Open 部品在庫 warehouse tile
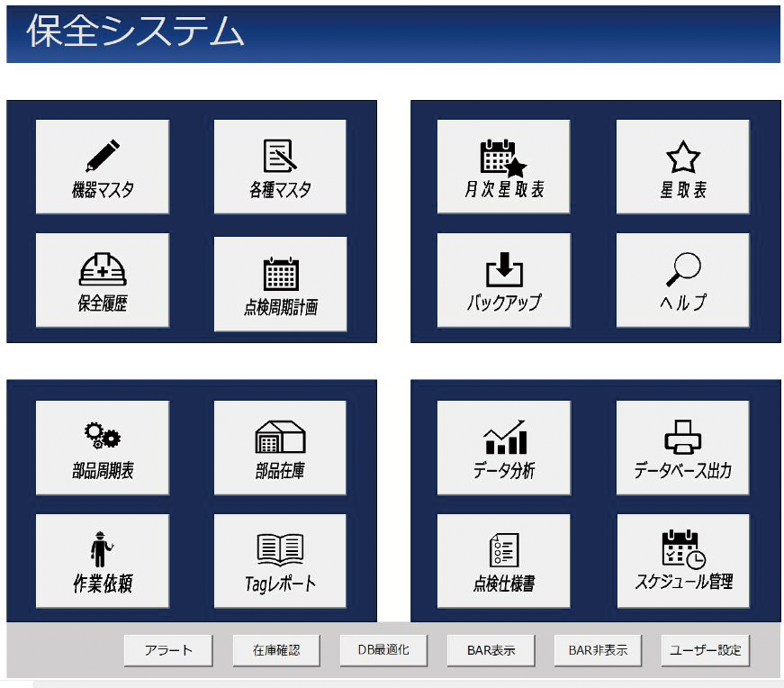Viewport: 784px width, 688px height. [280, 448]
